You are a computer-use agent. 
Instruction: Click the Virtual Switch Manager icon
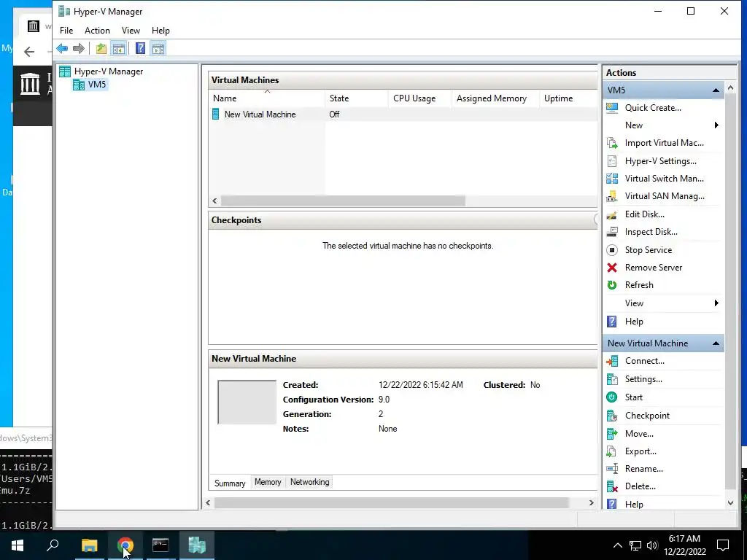pos(612,179)
